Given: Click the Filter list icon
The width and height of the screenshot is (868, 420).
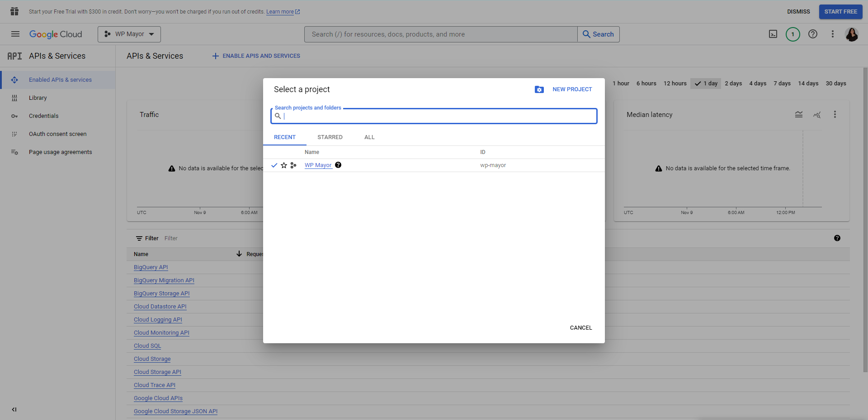Looking at the screenshot, I should (x=139, y=238).
